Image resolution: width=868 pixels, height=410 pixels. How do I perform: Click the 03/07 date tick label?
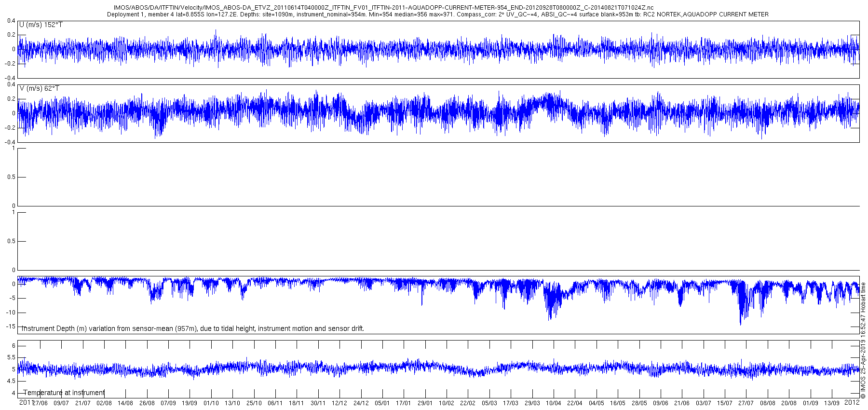tap(704, 403)
